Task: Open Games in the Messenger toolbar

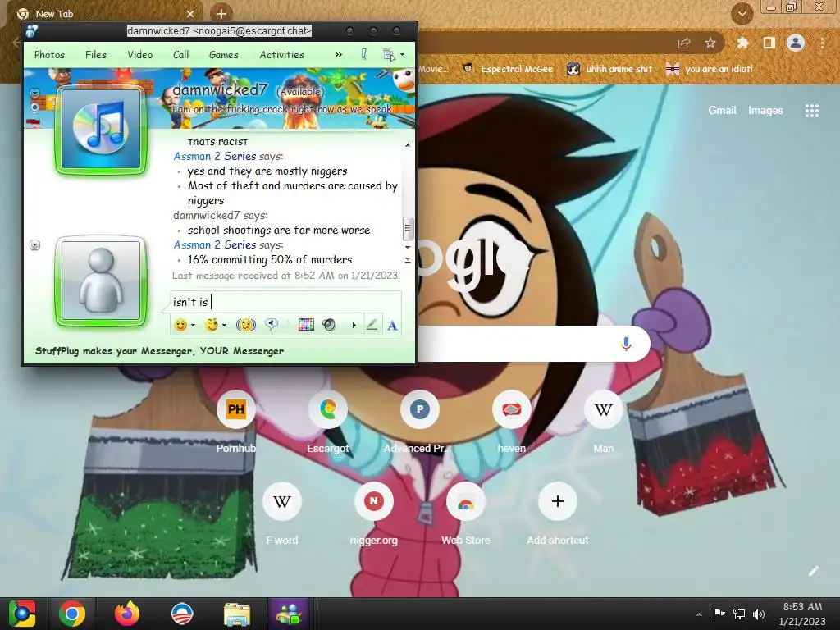Action: pos(223,55)
